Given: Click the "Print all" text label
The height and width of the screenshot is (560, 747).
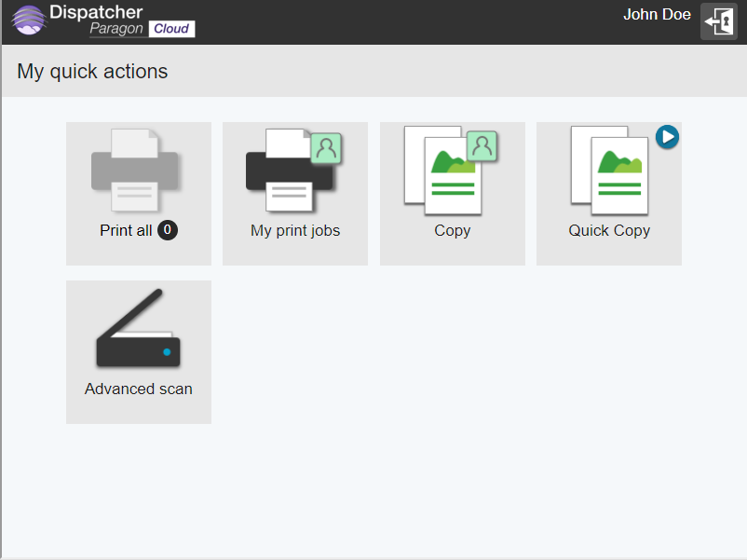Looking at the screenshot, I should (126, 230).
